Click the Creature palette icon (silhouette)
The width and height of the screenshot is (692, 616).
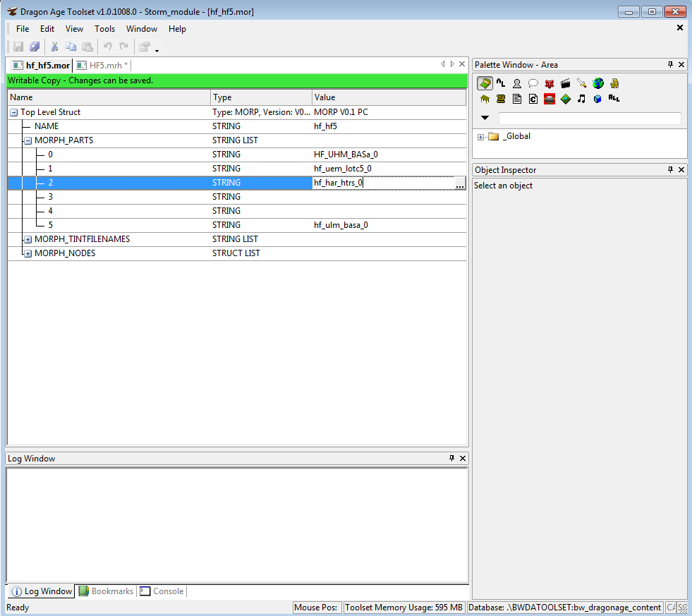click(x=517, y=83)
